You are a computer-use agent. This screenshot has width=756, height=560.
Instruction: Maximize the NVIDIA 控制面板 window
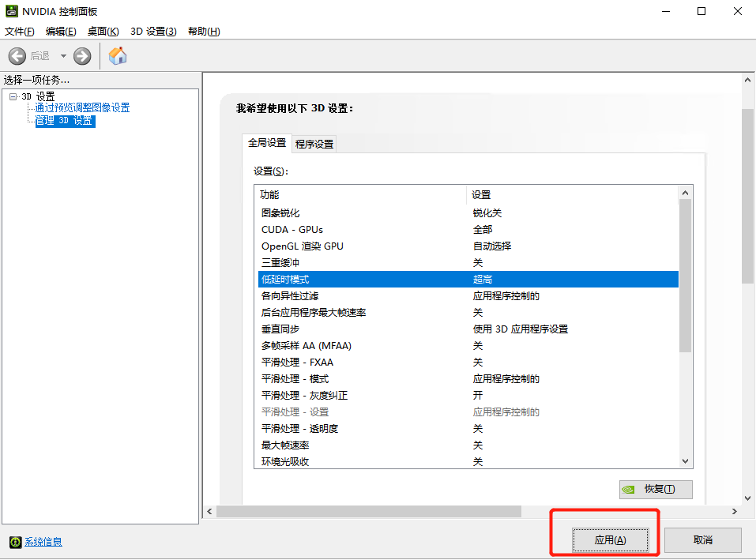tap(701, 11)
